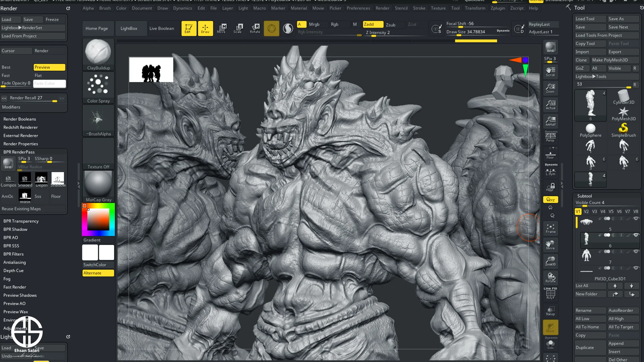
Task: Click the Duplicate subtool button
Action: [x=590, y=347]
